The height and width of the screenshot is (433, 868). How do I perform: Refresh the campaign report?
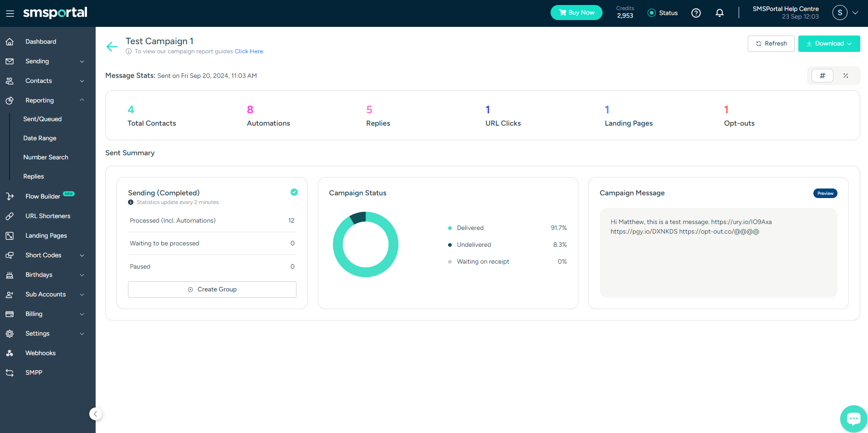(771, 44)
